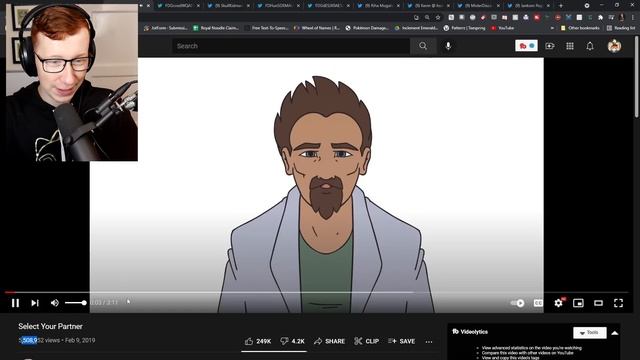Dislike the video (4.2K)
Viewport: 640px width, 360px height.
(292, 341)
